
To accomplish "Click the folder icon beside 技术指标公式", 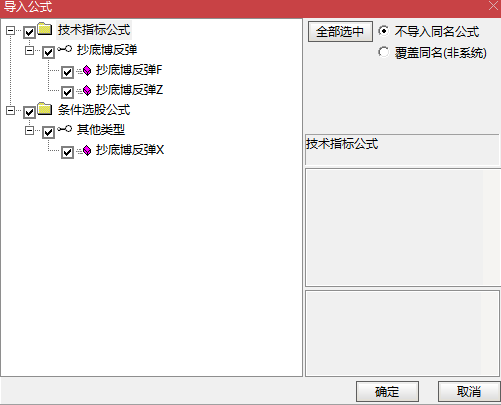I will pyautogui.click(x=45, y=29).
